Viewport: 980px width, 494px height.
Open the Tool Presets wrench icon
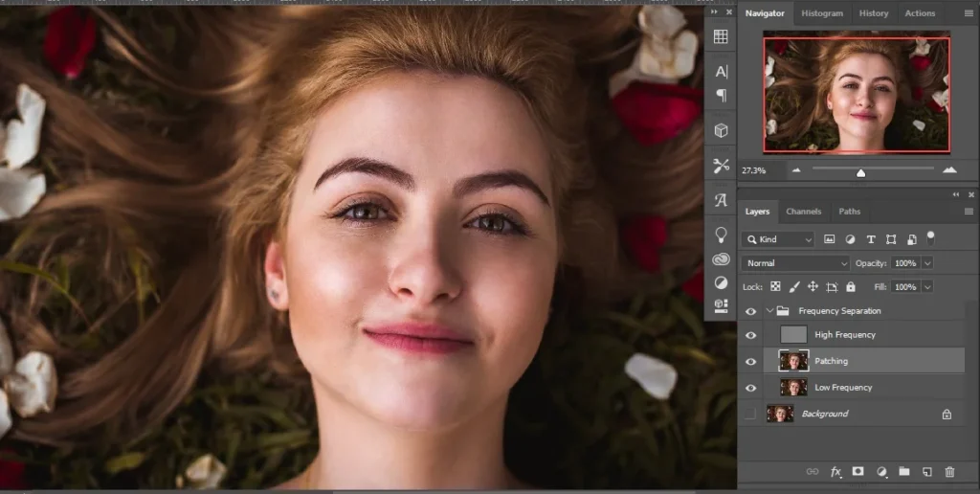point(721,166)
